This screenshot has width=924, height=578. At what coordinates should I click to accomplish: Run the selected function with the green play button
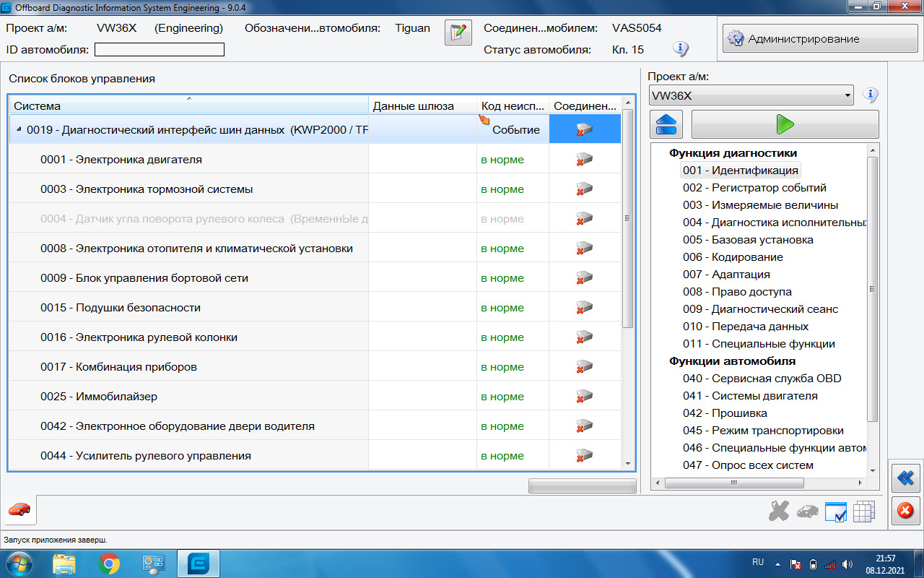[x=785, y=124]
